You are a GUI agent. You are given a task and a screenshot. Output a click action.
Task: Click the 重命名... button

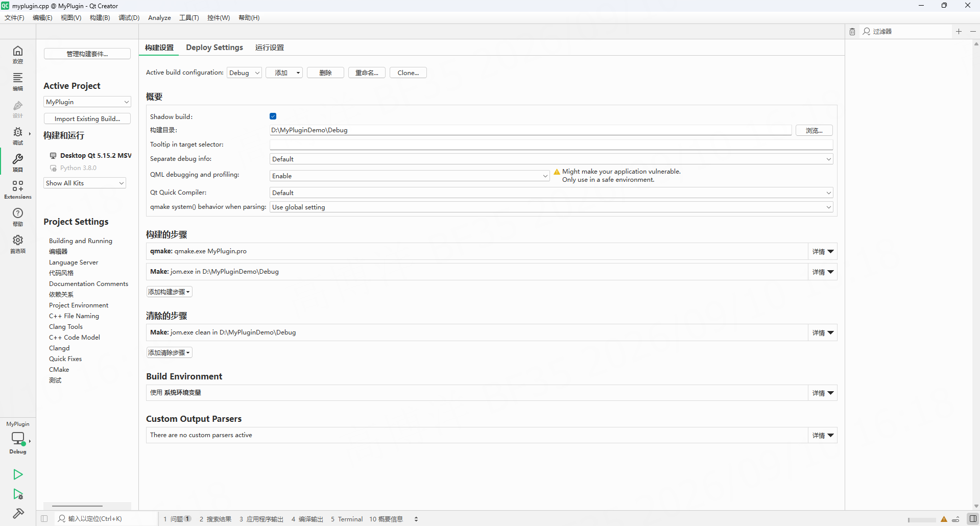367,73
